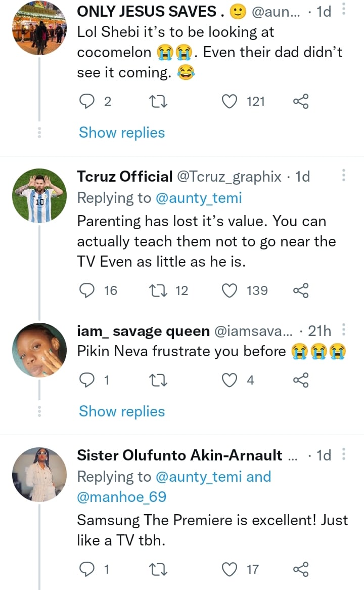Screen dimensions: 364x590
Task: Show replies under iam_ savage queen tweet
Action: click(x=122, y=411)
